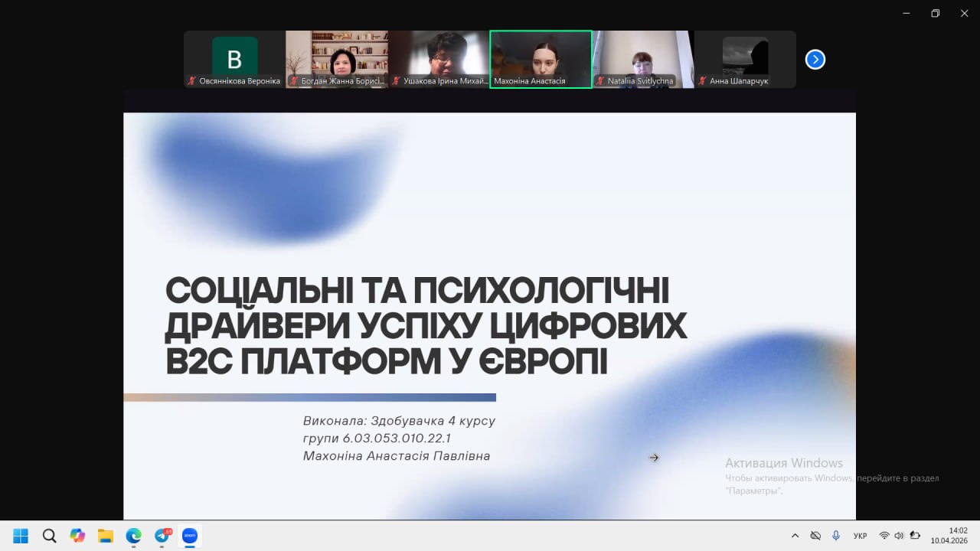The width and height of the screenshot is (980, 551).
Task: Show next participants with the blue arrow
Action: [815, 60]
